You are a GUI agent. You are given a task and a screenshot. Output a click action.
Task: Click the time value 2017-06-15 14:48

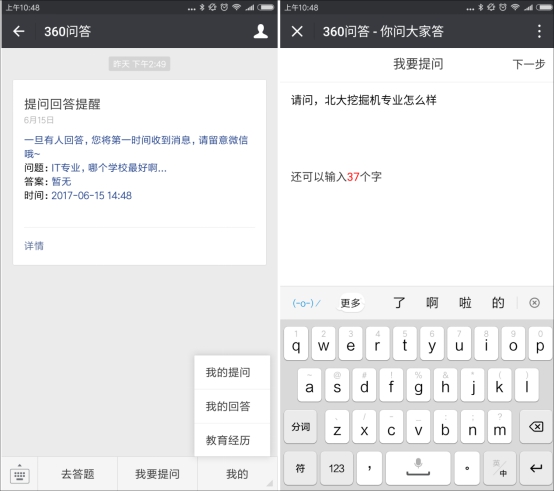click(92, 195)
